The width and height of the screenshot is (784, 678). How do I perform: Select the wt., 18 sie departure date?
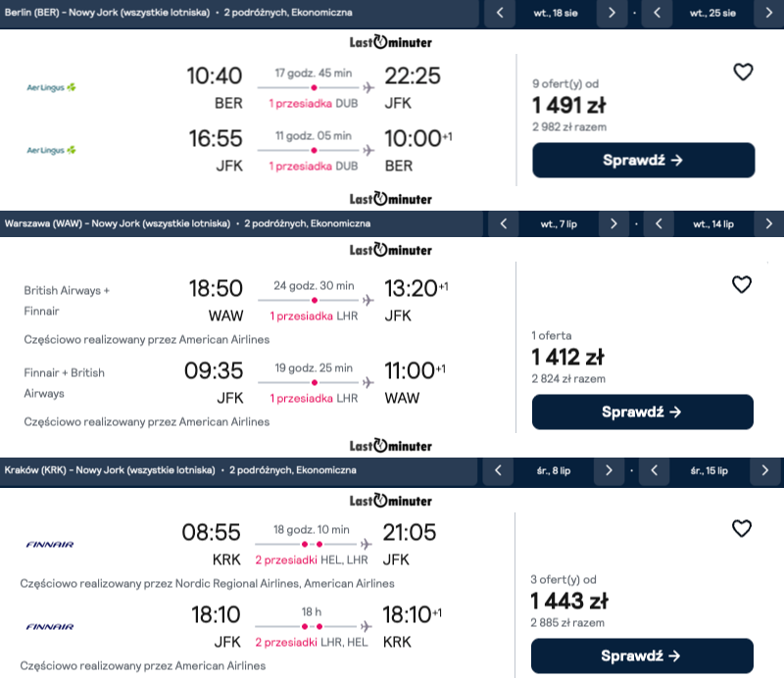pos(556,13)
